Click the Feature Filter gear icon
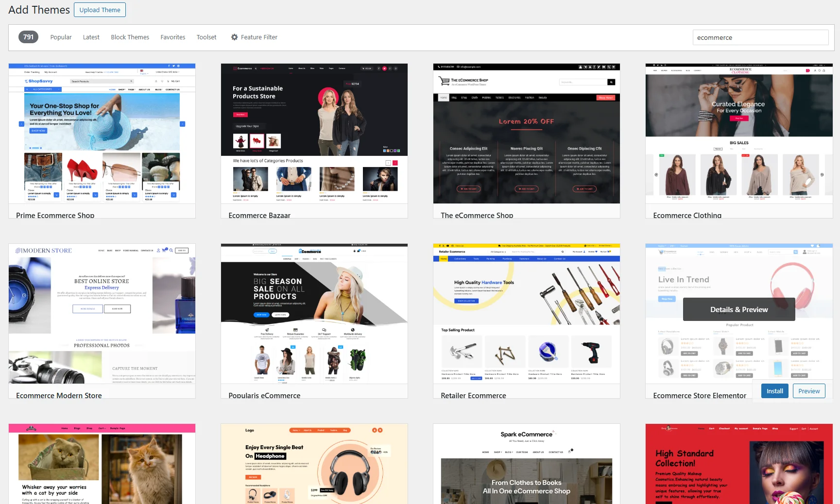840x504 pixels. (235, 37)
